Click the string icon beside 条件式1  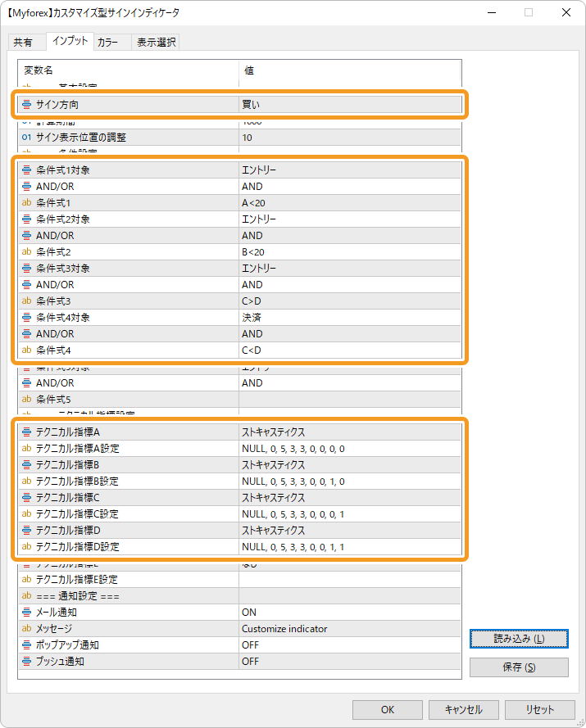pyautogui.click(x=27, y=203)
